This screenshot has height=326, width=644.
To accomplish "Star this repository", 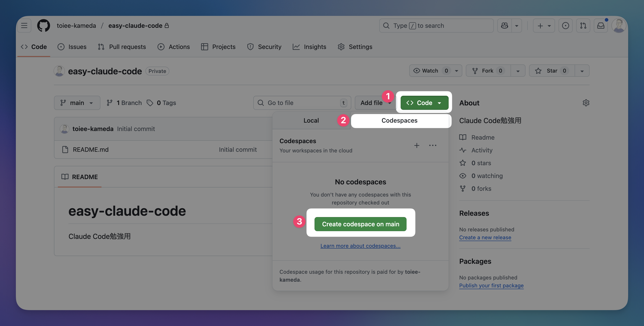I will (x=552, y=71).
